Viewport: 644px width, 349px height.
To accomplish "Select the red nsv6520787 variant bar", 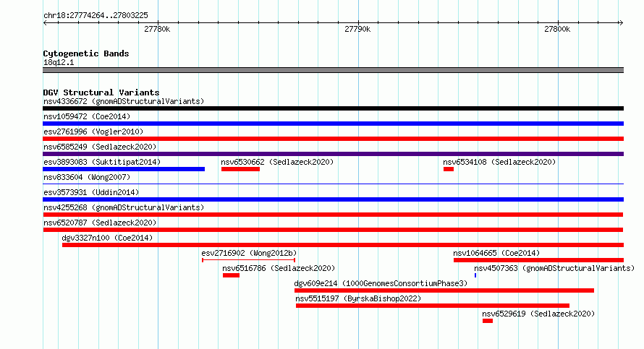I will [x=333, y=230].
